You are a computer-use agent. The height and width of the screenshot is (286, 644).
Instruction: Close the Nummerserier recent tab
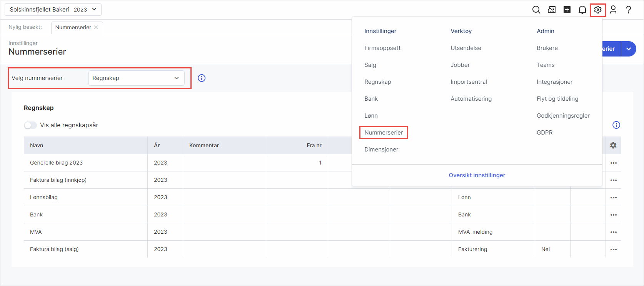96,27
